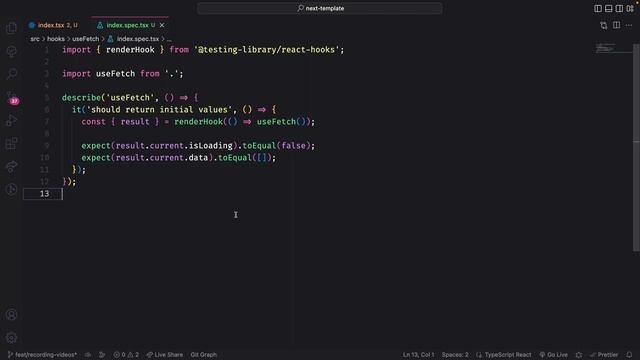The width and height of the screenshot is (640, 360).
Task: Close the index.spec.tsx tab
Action: [162, 25]
